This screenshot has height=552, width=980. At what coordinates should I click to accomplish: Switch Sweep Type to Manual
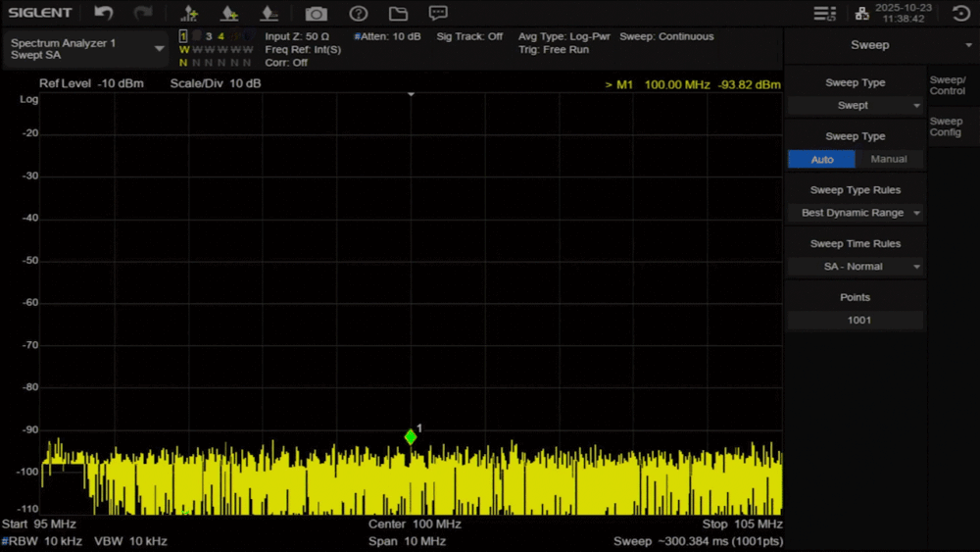(889, 159)
